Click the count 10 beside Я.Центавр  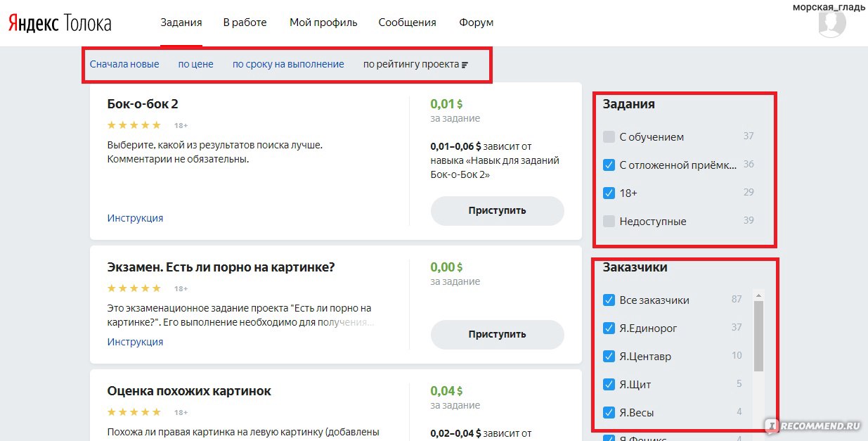(737, 355)
